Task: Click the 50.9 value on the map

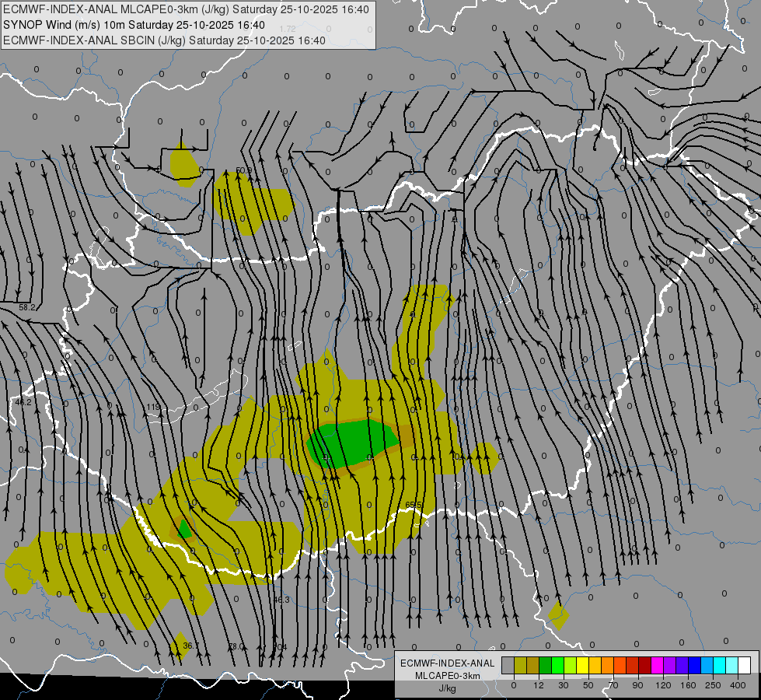Action: [x=243, y=170]
